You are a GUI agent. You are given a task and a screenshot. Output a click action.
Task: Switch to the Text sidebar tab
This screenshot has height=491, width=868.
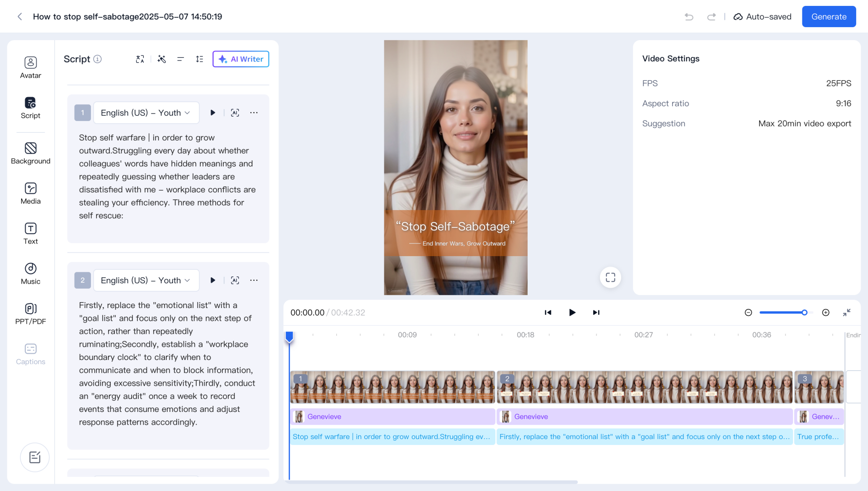(30, 233)
